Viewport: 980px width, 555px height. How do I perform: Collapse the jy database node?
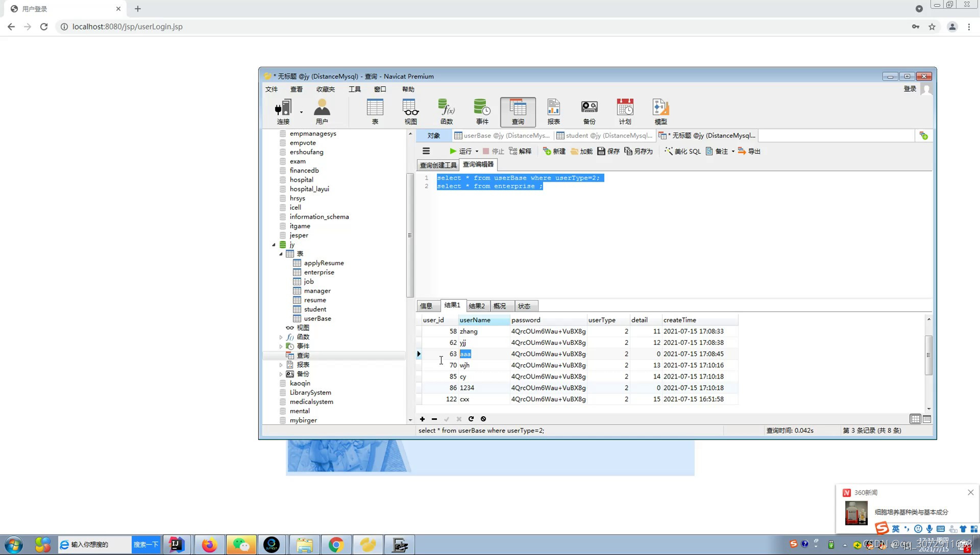274,245
